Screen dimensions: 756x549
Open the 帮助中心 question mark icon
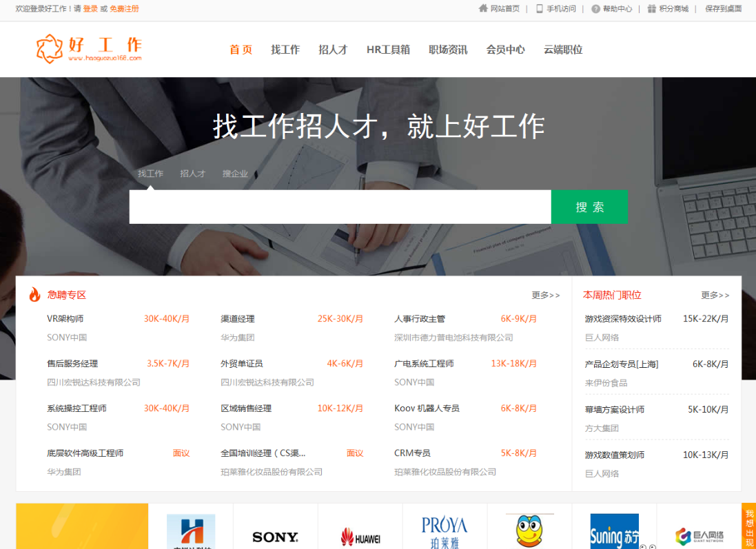click(595, 9)
